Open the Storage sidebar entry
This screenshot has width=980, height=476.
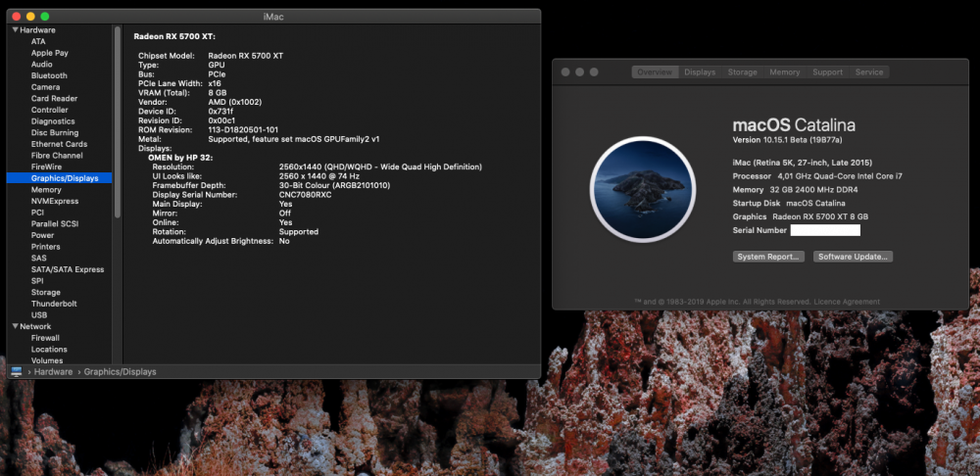(x=46, y=292)
